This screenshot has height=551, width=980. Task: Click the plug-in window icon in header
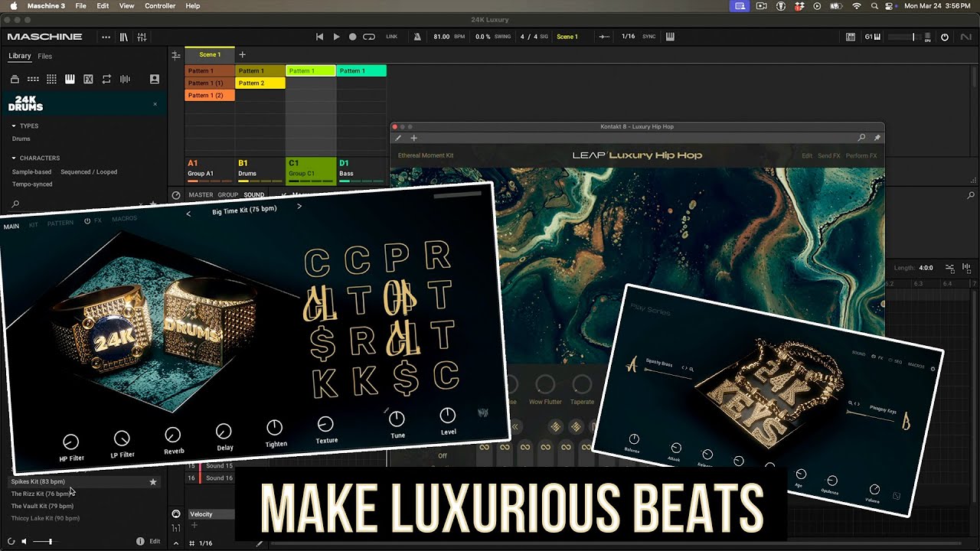[851, 37]
